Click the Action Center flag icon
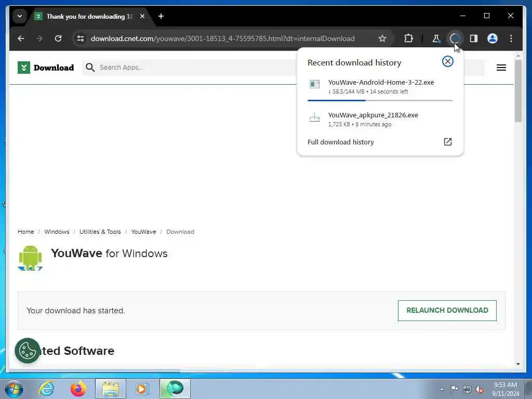 454,389
